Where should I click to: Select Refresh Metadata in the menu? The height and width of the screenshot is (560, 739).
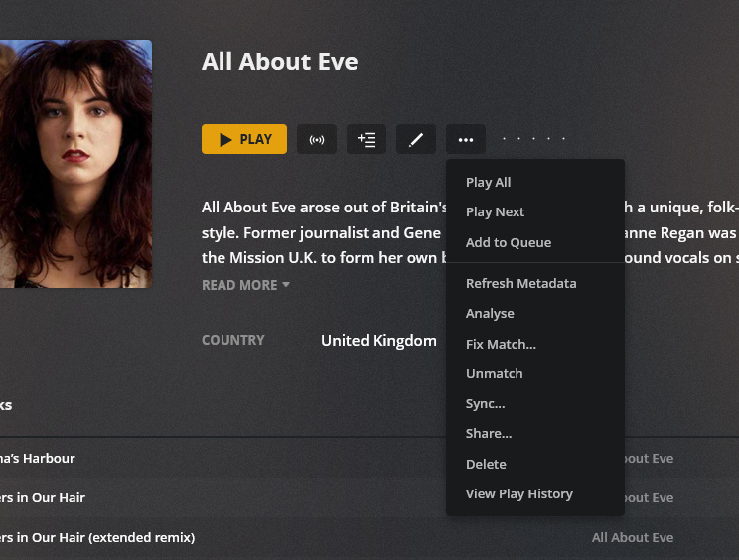pos(535,284)
